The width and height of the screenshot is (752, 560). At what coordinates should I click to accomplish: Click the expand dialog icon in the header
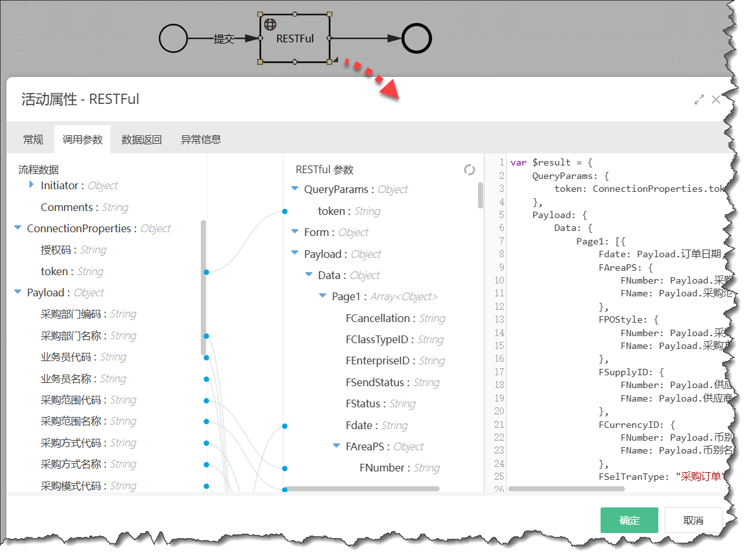[699, 99]
